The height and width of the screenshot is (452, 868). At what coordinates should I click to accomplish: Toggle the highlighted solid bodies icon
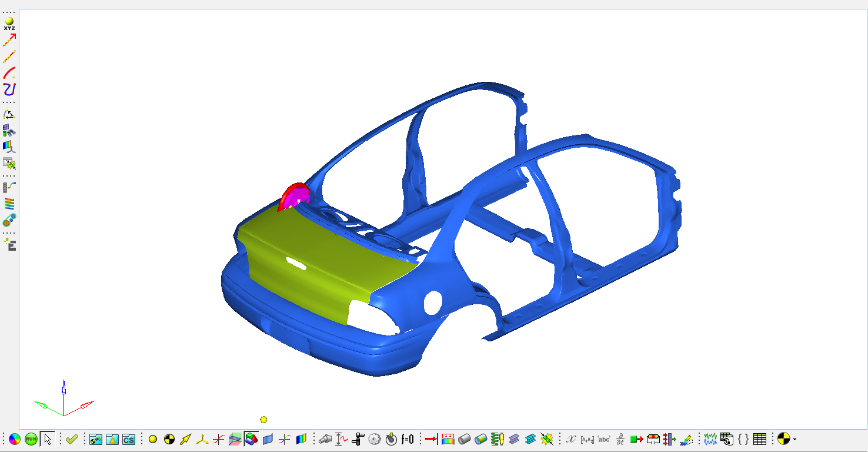252,439
